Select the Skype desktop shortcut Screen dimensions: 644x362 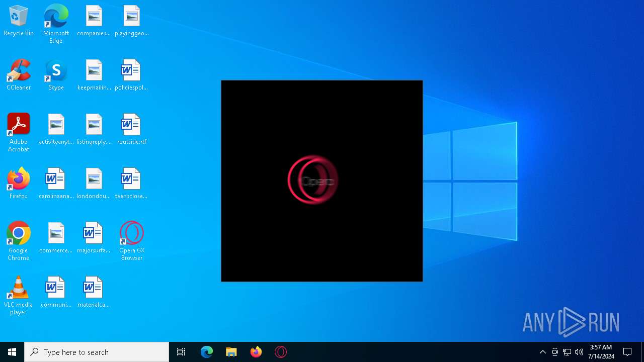tap(56, 75)
